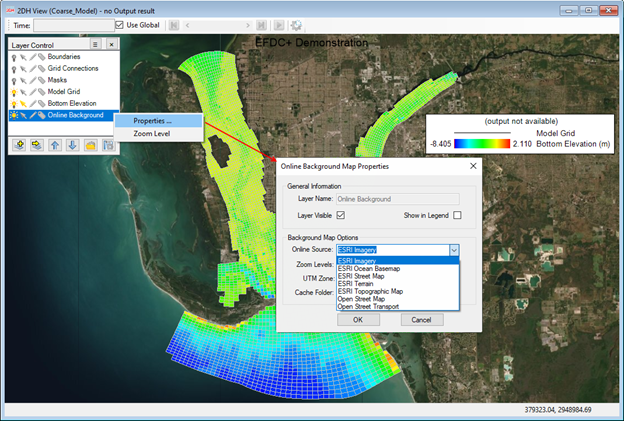Select Model Grid layer name
The height and width of the screenshot is (421, 624).
pyautogui.click(x=64, y=92)
